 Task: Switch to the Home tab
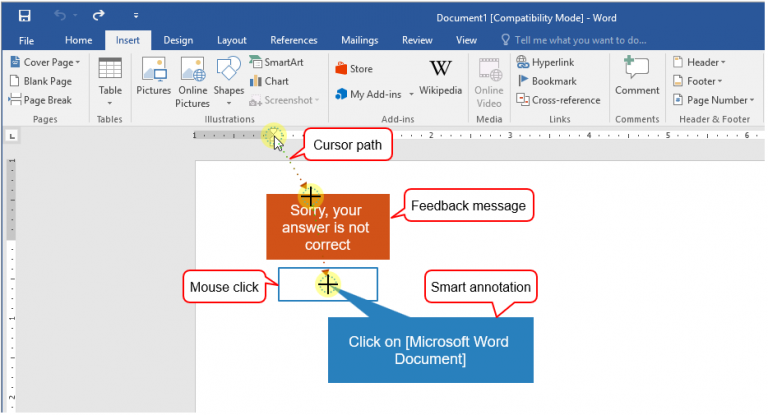click(78, 40)
